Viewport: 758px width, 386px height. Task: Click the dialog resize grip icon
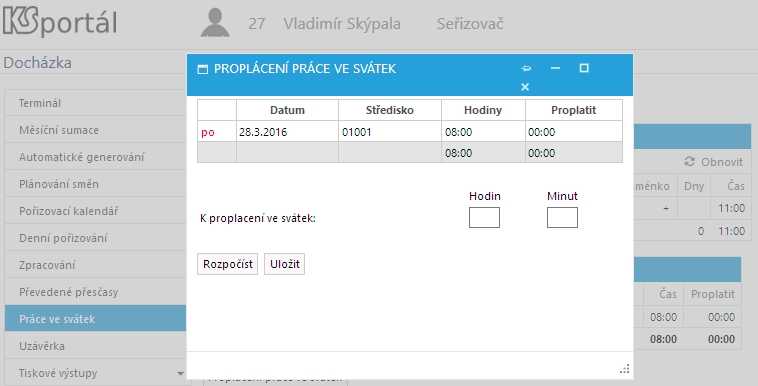[x=624, y=369]
